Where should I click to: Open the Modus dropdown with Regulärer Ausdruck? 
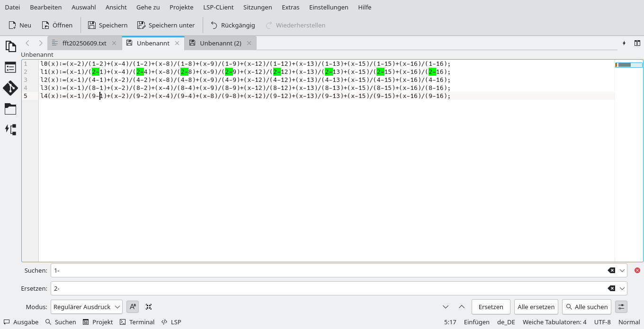click(87, 307)
